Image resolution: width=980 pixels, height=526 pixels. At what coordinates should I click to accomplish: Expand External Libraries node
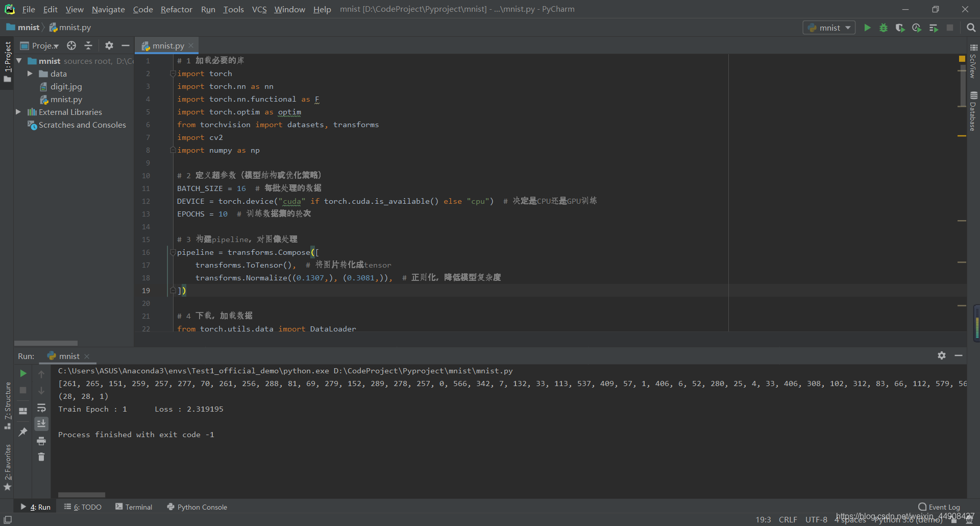pos(18,112)
